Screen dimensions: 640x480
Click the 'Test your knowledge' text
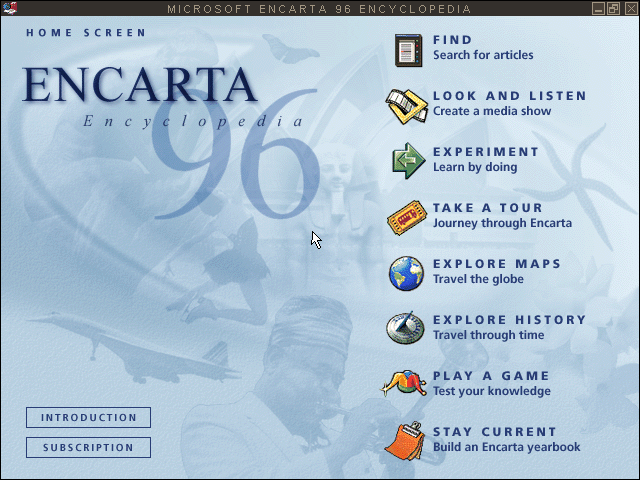click(x=492, y=391)
